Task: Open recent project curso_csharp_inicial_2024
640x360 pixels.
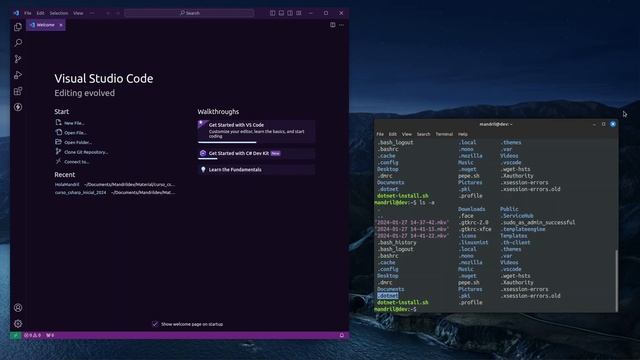Action: click(80, 192)
